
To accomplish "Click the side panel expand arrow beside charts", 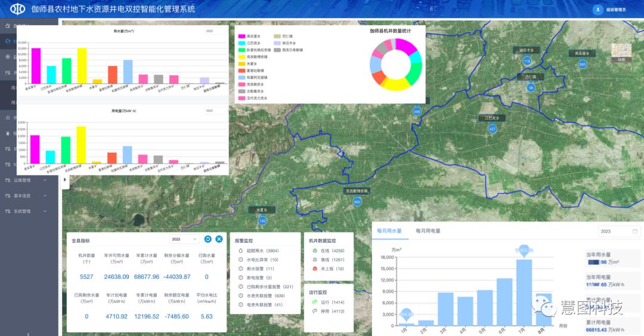I will click(x=65, y=180).
